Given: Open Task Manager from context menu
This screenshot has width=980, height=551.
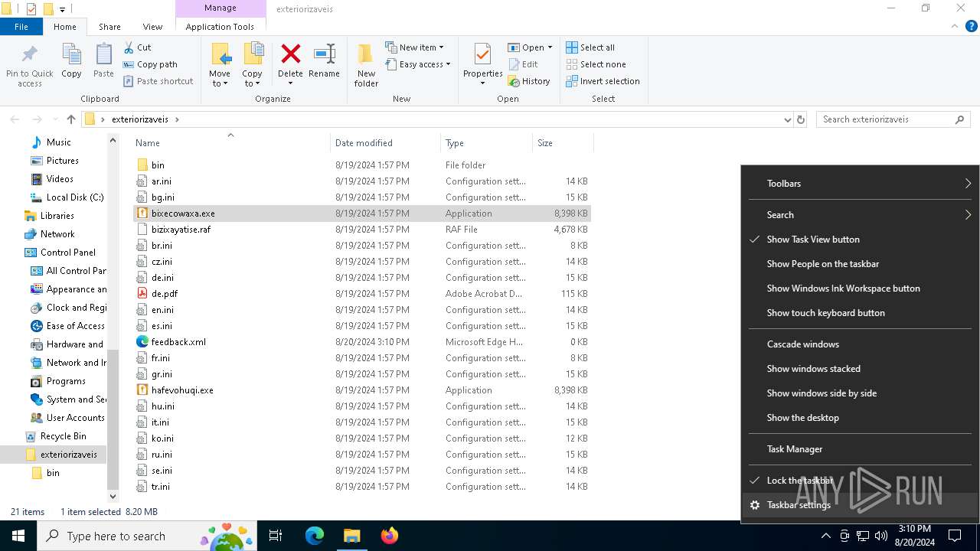Looking at the screenshot, I should coord(860,449).
